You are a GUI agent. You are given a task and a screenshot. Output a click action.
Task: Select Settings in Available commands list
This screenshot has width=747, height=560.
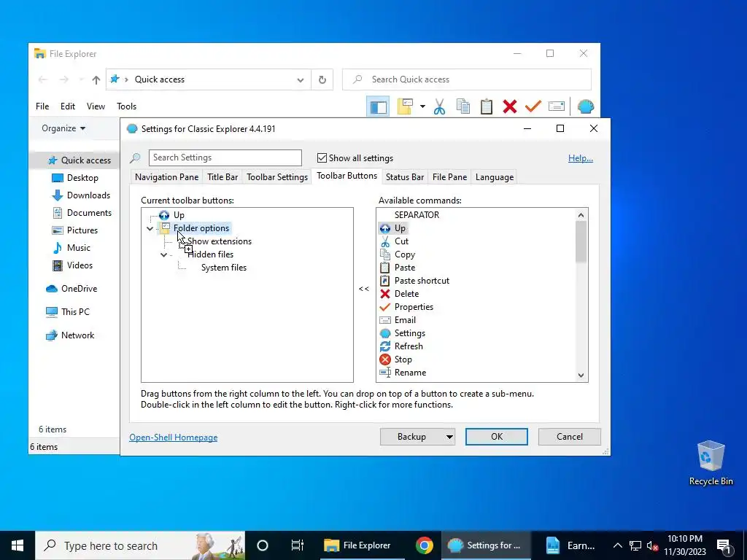tap(410, 332)
